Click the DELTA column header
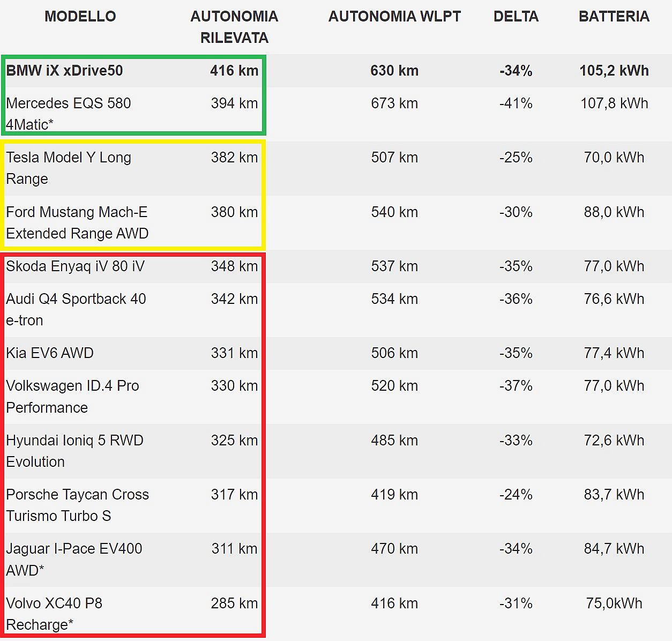This screenshot has height=641, width=672. pos(516,16)
